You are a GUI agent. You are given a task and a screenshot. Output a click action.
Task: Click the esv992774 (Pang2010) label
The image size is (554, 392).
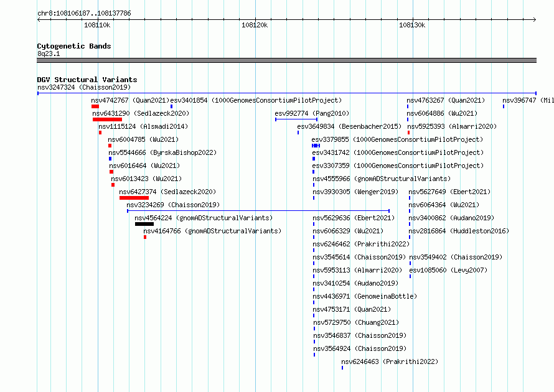tap(312, 113)
